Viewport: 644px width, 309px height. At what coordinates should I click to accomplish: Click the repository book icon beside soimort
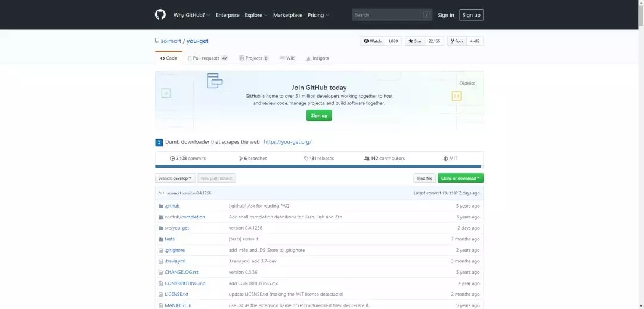pyautogui.click(x=157, y=41)
